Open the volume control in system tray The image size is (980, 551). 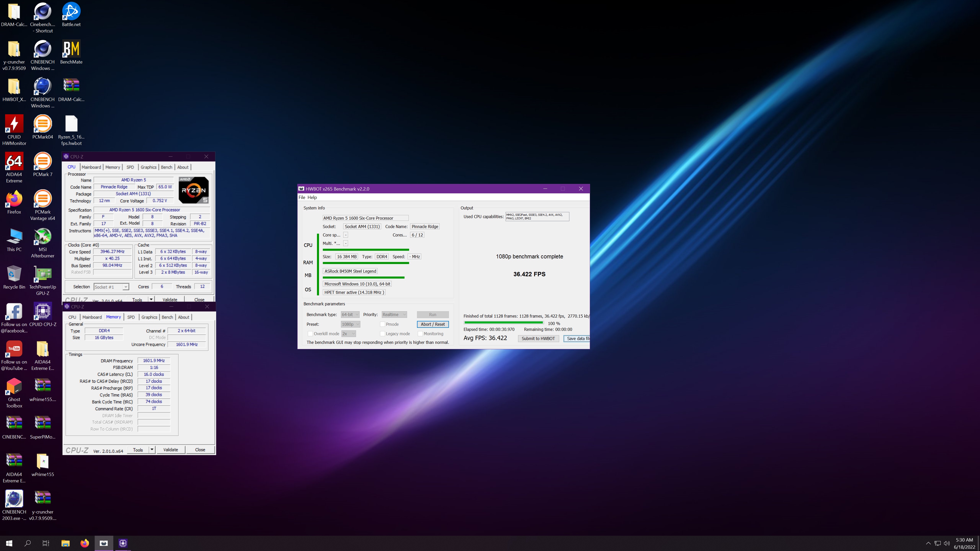pyautogui.click(x=947, y=543)
